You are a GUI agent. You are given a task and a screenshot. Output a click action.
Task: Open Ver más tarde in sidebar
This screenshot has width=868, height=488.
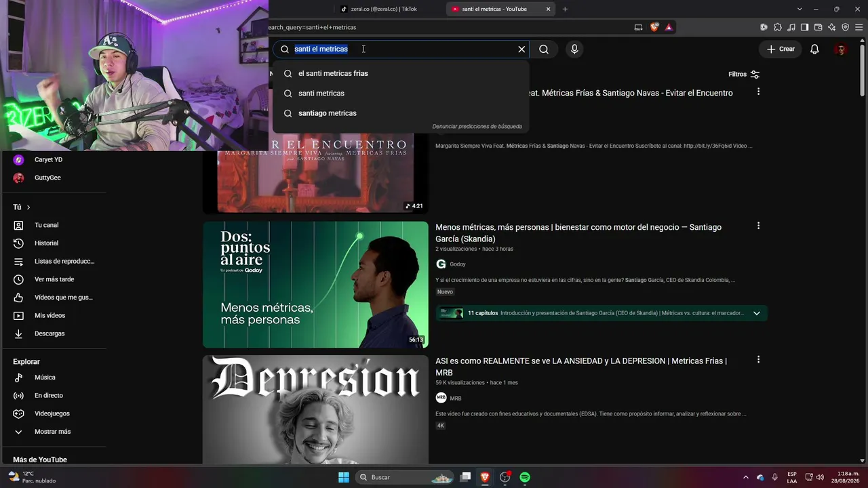[x=54, y=279]
